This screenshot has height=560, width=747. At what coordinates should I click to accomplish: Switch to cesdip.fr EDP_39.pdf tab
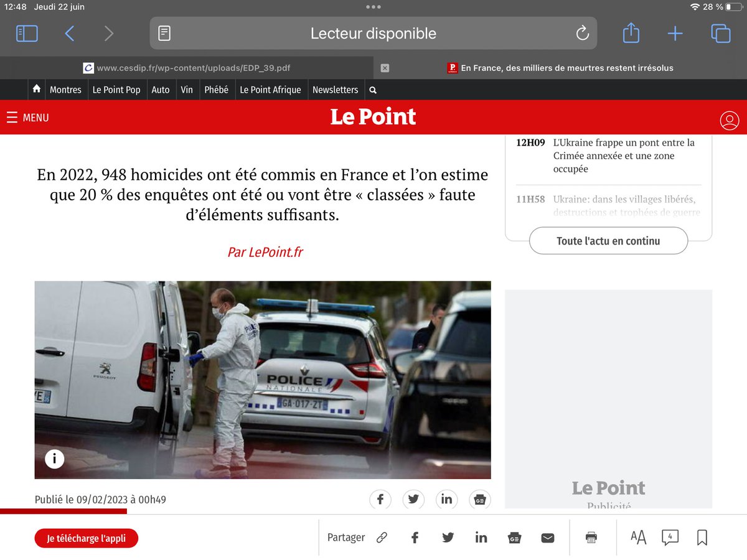pos(187,68)
